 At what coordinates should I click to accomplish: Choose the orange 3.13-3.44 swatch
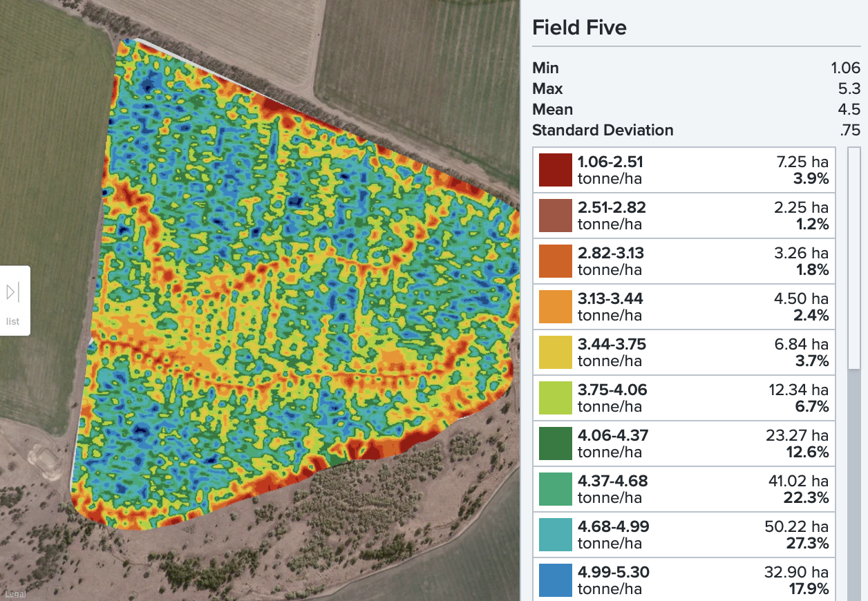click(556, 307)
